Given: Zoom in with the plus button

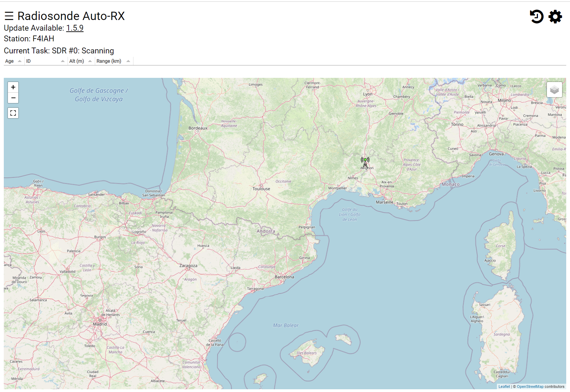Looking at the screenshot, I should pos(13,87).
